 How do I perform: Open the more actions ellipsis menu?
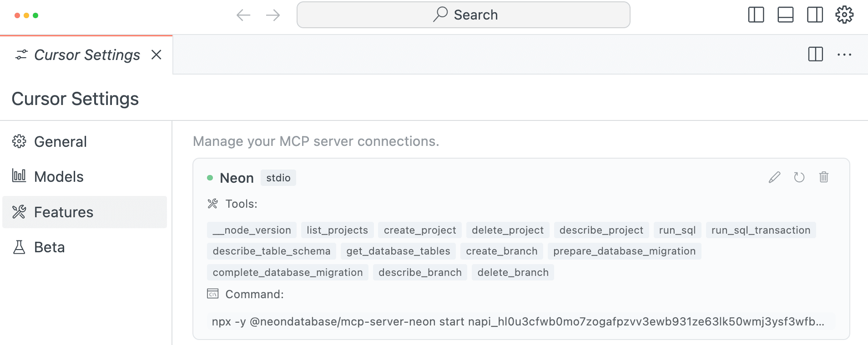pyautogui.click(x=844, y=55)
